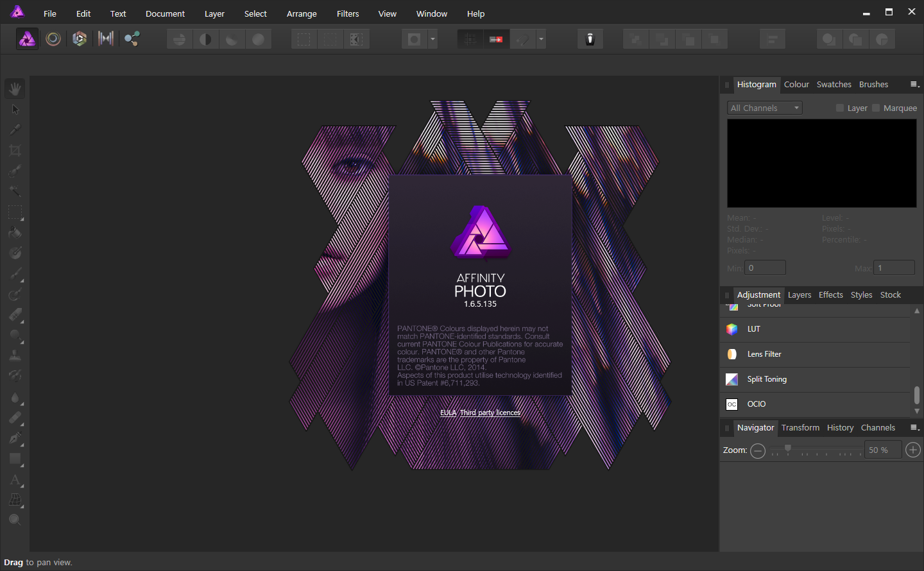Open the EULA link
The width and height of the screenshot is (924, 571).
pos(448,413)
